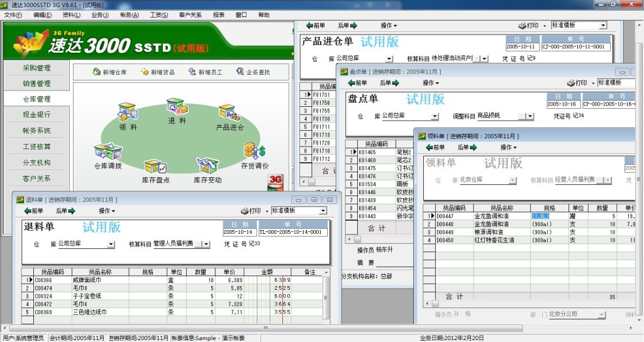Switch to 现金银行 sidebar section
This screenshot has width=644, height=342.
(36, 114)
